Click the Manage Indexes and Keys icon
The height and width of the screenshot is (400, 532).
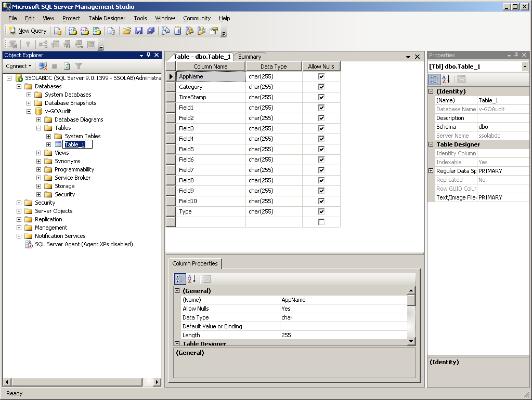(x=55, y=44)
